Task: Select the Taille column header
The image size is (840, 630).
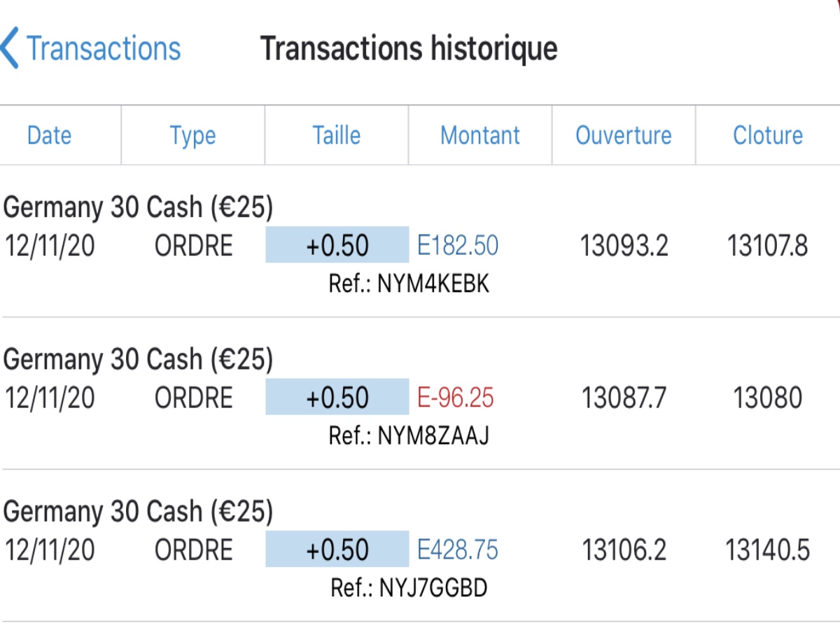Action: coord(336,135)
